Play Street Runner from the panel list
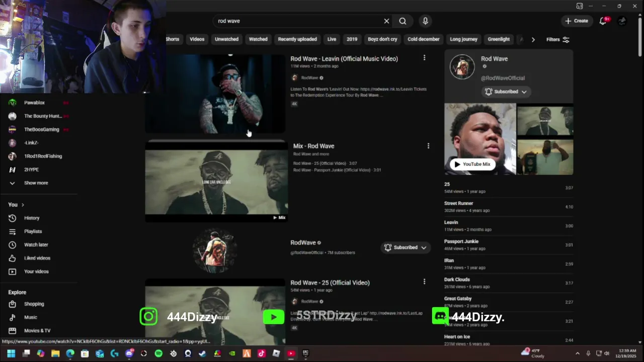This screenshot has width=644, height=362. [x=509, y=207]
